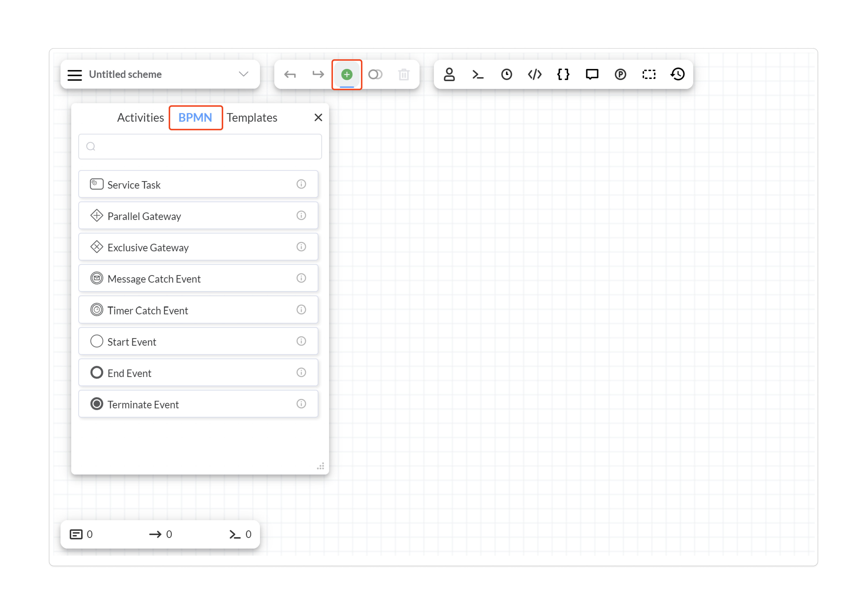The height and width of the screenshot is (616, 867).
Task: Activate the dashed selection rectangle tool
Action: tap(649, 74)
